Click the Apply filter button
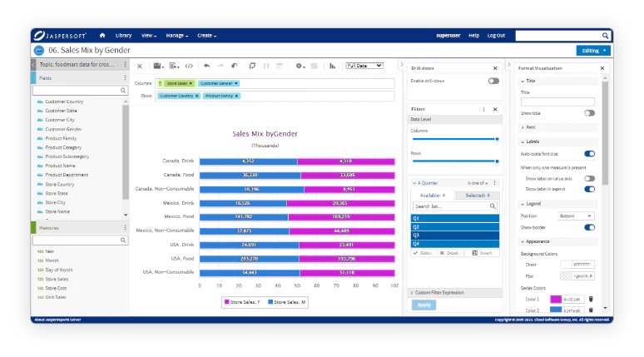The height and width of the screenshot is (357, 644). pyautogui.click(x=424, y=305)
